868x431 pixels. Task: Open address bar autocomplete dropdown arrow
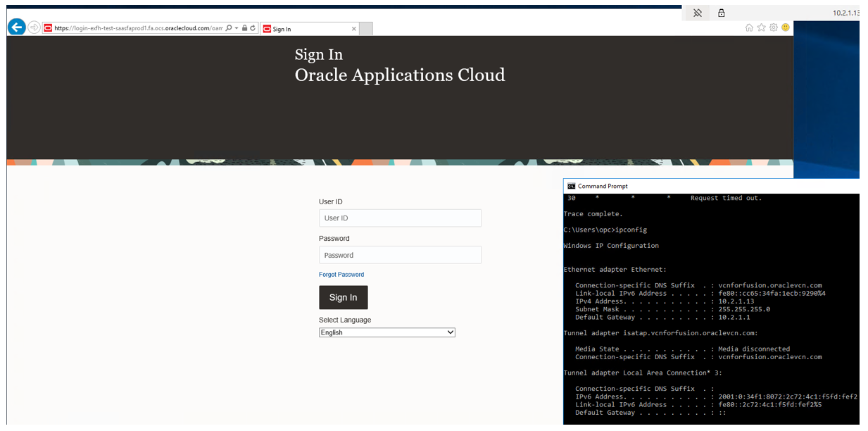[x=237, y=28]
